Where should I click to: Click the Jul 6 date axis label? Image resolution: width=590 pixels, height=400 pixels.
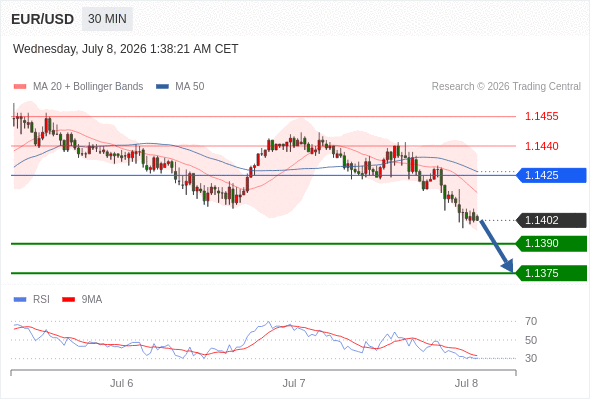coord(122,383)
